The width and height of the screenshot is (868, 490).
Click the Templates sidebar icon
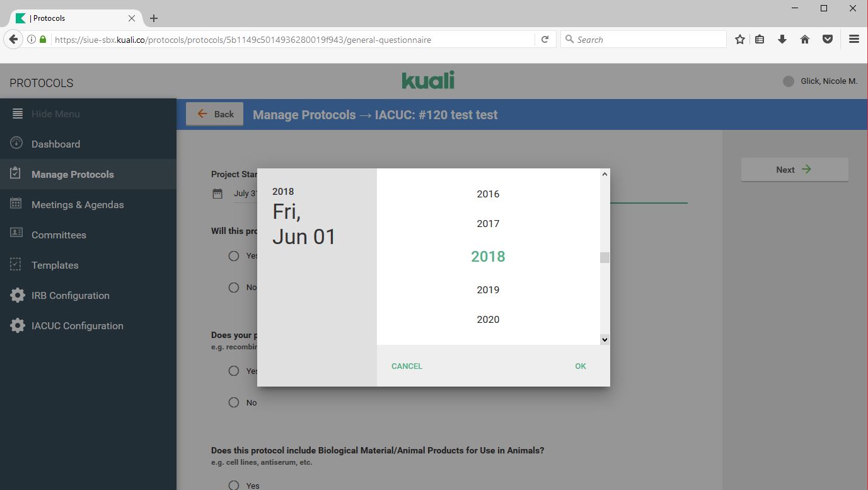(17, 265)
